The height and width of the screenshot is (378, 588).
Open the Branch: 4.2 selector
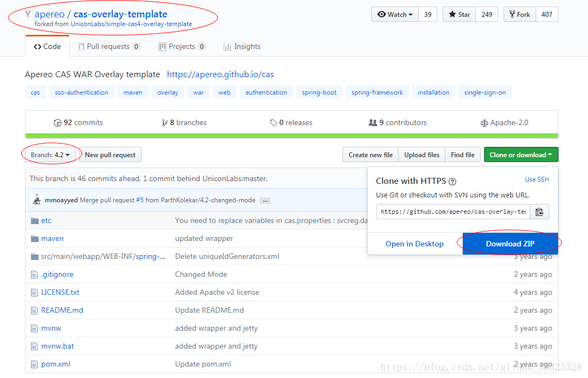click(x=50, y=154)
